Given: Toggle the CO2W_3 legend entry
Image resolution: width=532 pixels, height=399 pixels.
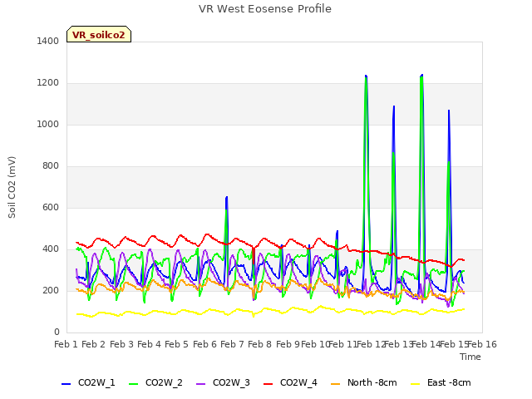Looking at the screenshot, I should point(223,383).
